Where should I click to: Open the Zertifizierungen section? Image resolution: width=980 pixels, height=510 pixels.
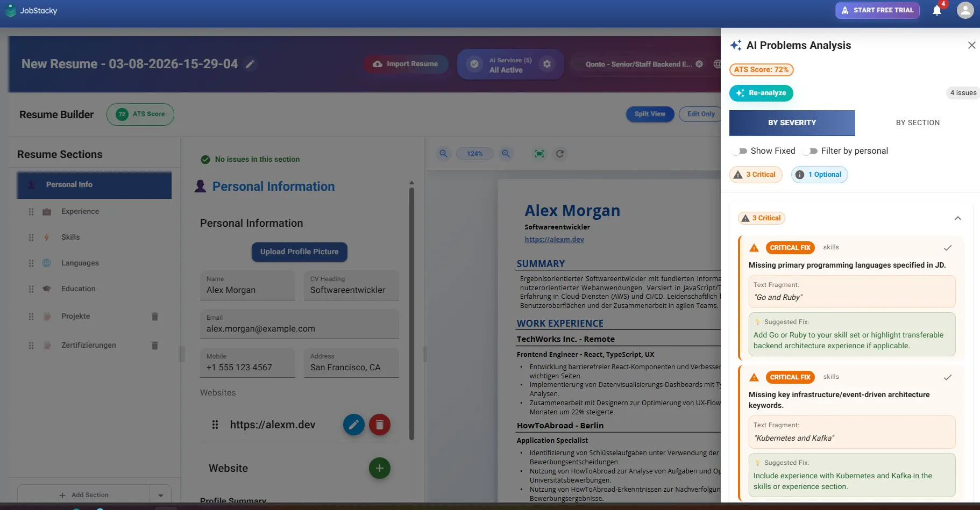coord(89,346)
